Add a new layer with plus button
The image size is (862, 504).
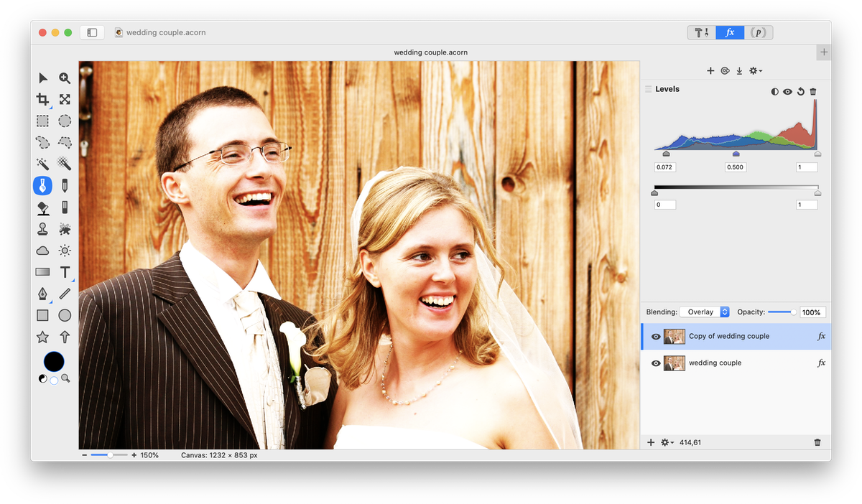651,442
